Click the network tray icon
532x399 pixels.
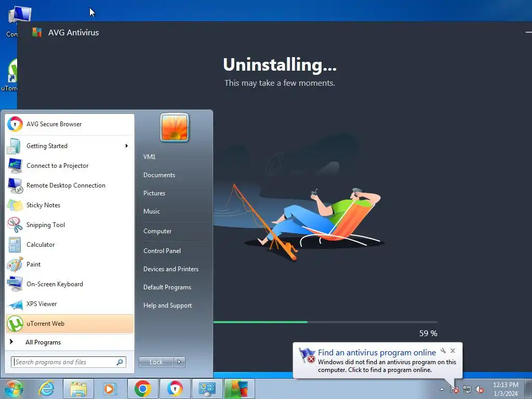click(x=467, y=390)
